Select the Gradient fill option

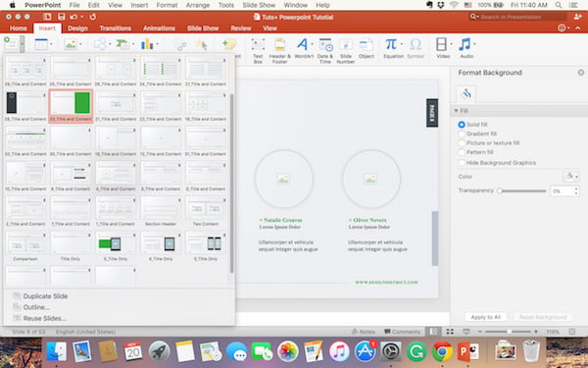click(x=462, y=133)
